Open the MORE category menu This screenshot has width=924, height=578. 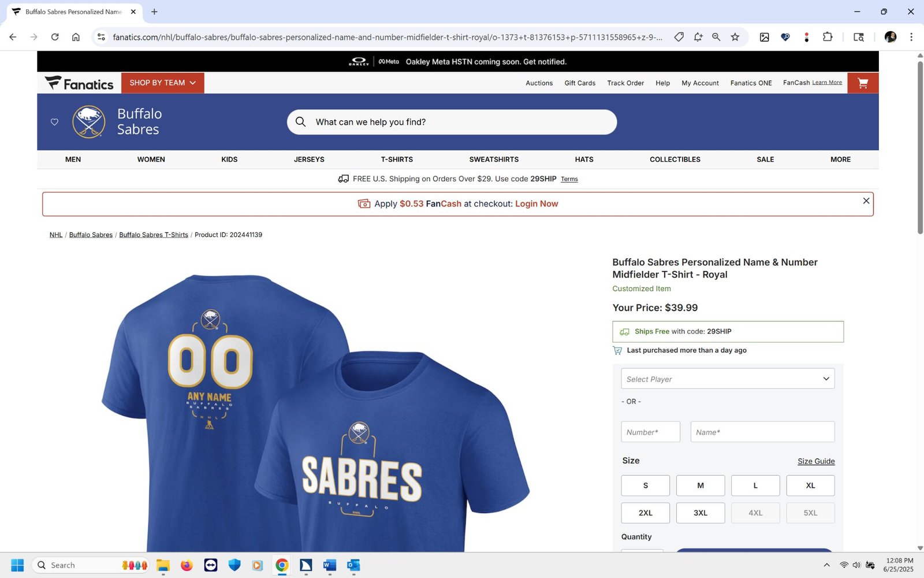click(x=840, y=160)
